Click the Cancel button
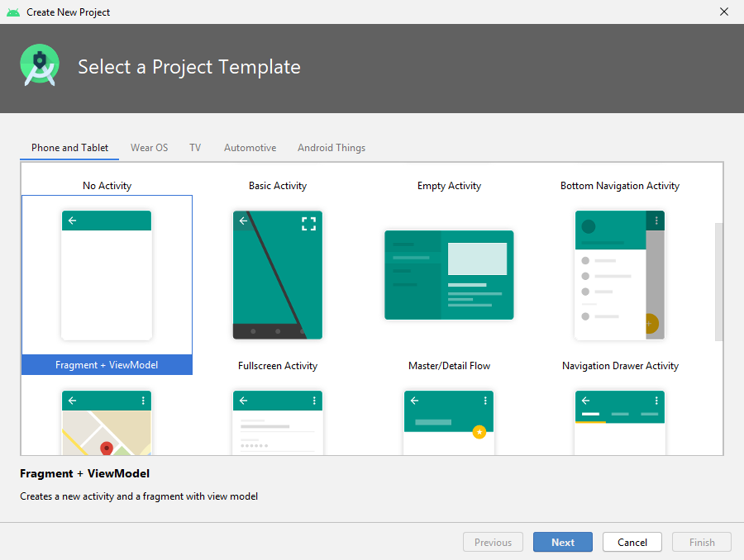Screen dimensions: 744x560 [632, 543]
